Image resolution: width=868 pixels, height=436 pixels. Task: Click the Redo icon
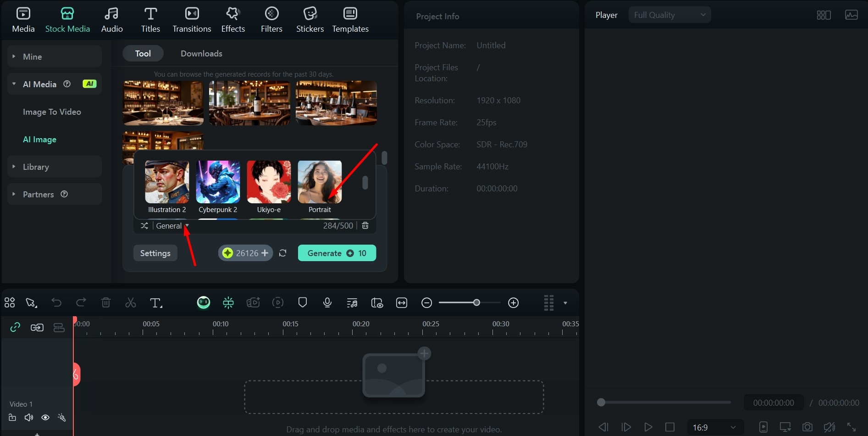pos(81,302)
